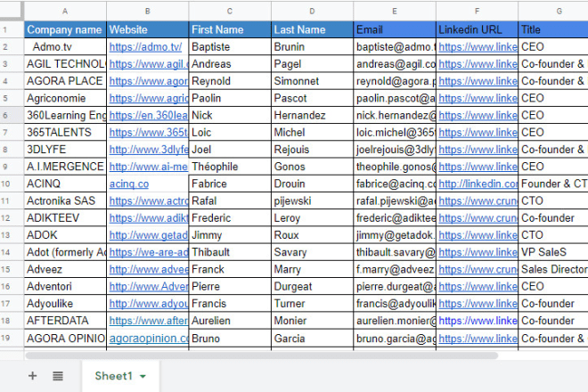Open the https://admo.tv/ website link
This screenshot has height=392, width=588.
145,47
